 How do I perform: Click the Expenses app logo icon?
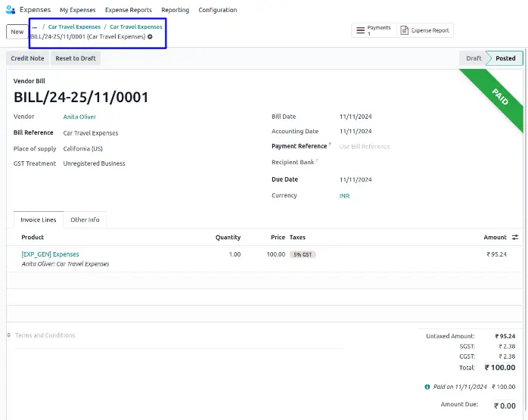(x=11, y=10)
